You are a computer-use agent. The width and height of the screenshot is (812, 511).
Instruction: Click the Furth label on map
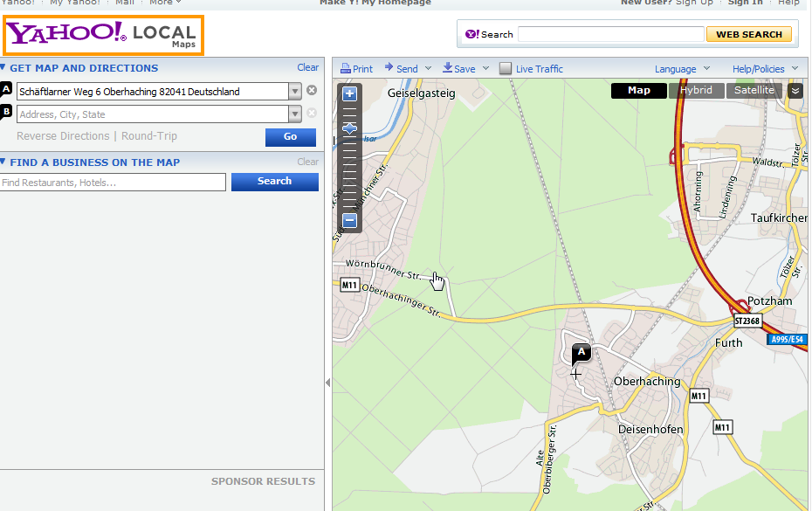(729, 343)
